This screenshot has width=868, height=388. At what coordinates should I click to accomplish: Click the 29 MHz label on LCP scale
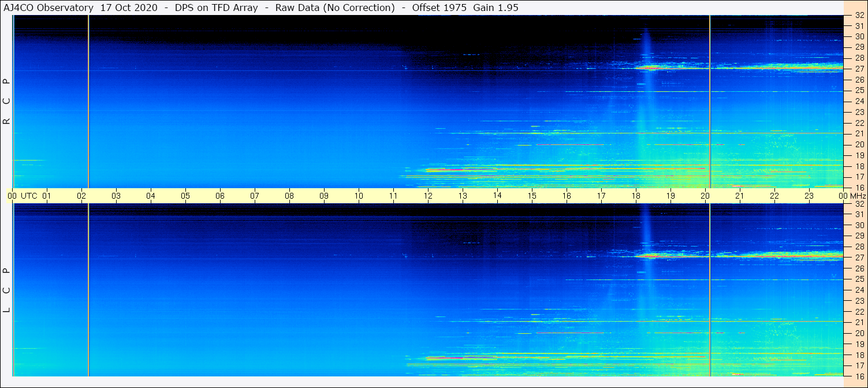point(859,236)
